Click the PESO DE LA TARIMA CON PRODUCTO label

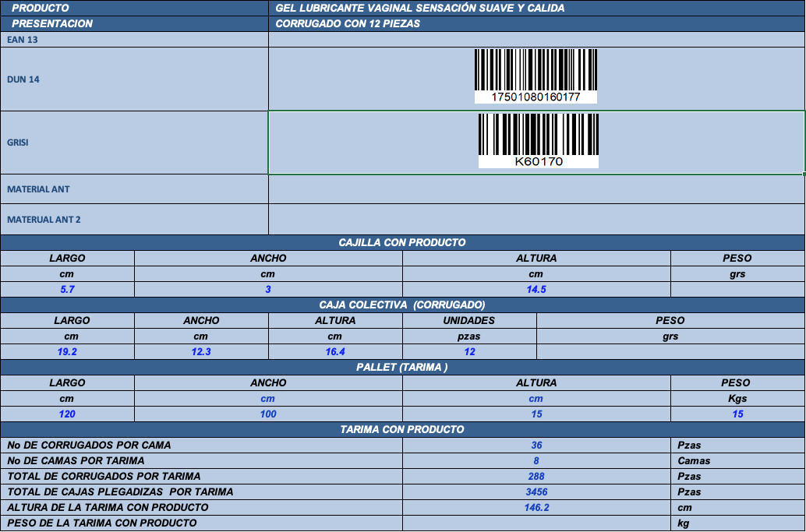click(201, 523)
